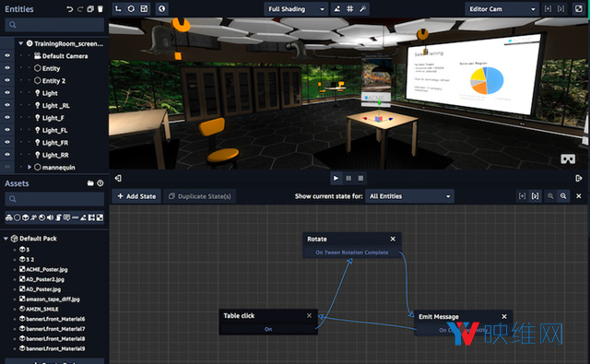Image resolution: width=590 pixels, height=364 pixels.
Task: Click the Entities search field
Action: coord(54,25)
